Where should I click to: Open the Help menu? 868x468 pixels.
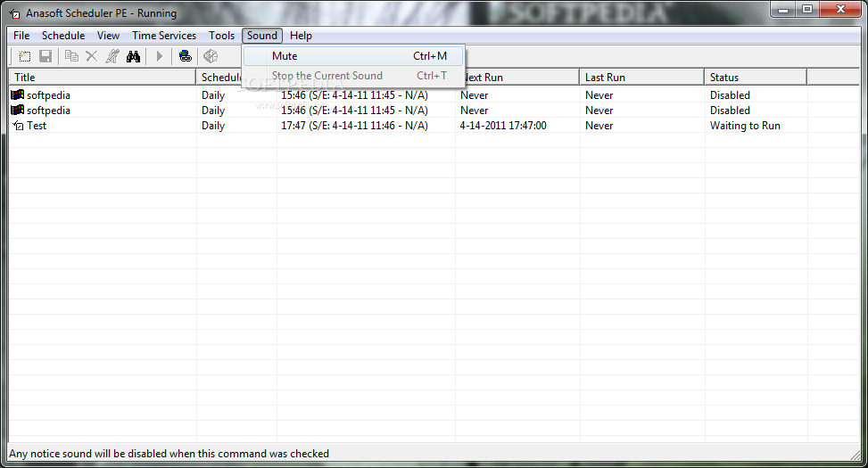[x=301, y=36]
